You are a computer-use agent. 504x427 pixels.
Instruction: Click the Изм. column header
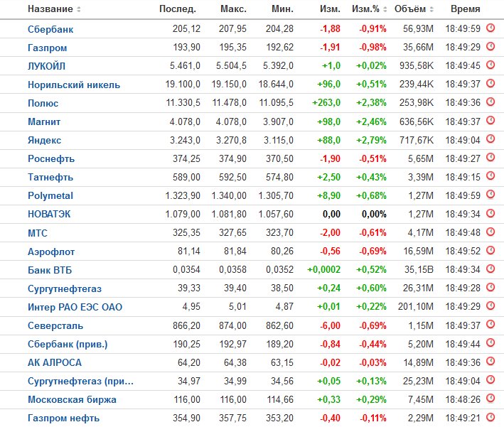tap(330, 9)
